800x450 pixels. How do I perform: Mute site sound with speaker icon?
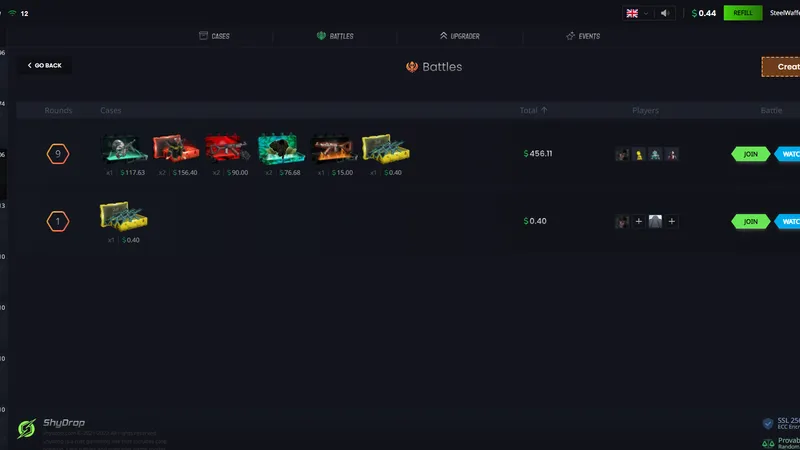(666, 13)
